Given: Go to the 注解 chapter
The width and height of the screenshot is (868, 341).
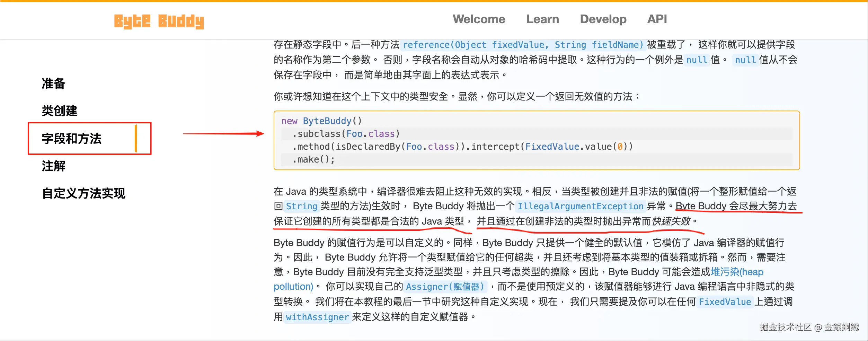Looking at the screenshot, I should (x=53, y=166).
